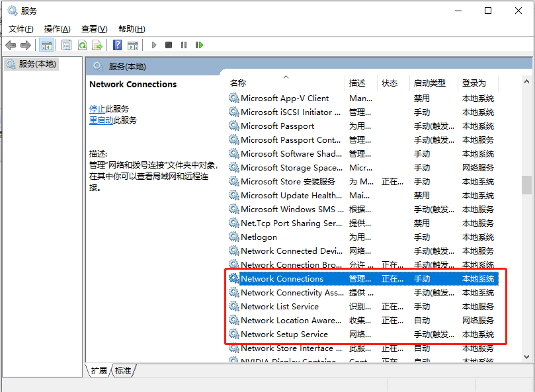
Task: Click the Restart service icon
Action: (199, 45)
